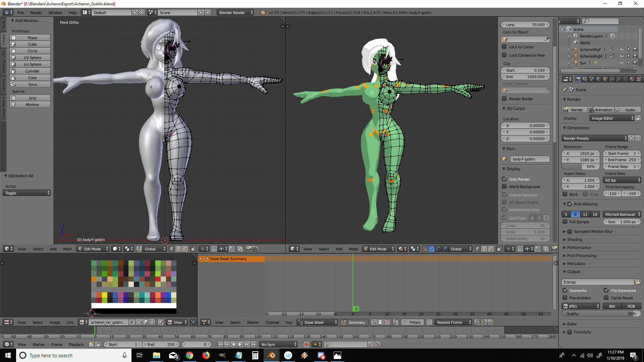644x362 pixels.
Task: Click the output folder browse icon
Action: coord(638,282)
